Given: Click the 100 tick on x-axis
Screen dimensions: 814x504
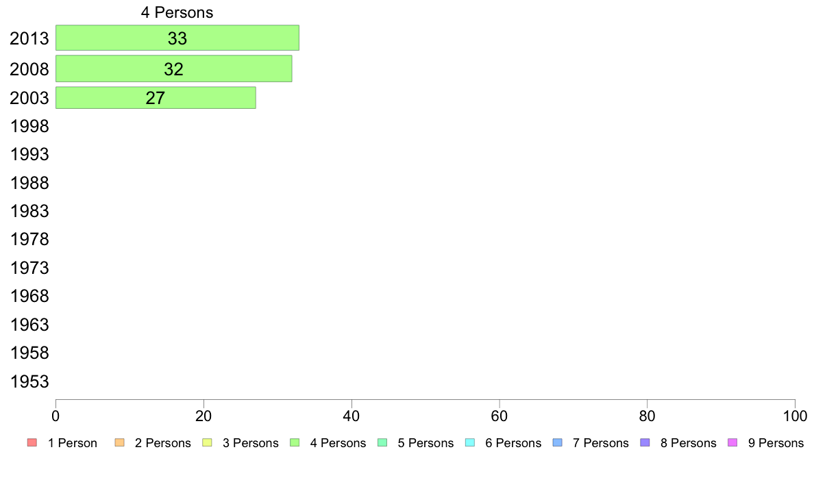Looking at the screenshot, I should tap(795, 416).
